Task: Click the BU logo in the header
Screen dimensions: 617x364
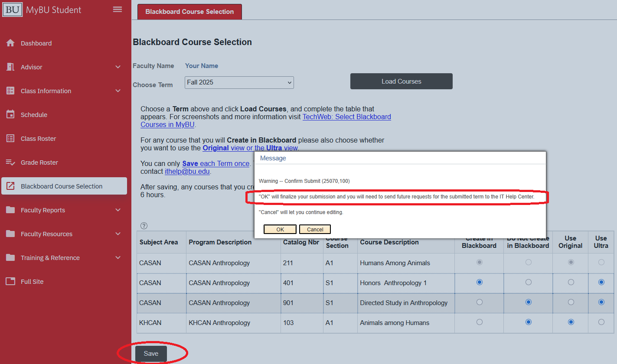Action: point(13,9)
